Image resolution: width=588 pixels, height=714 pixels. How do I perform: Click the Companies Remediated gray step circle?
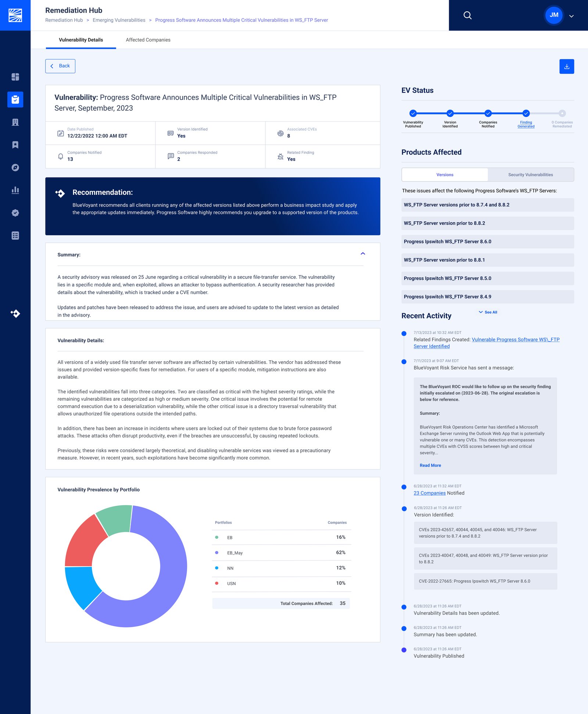pyautogui.click(x=562, y=113)
